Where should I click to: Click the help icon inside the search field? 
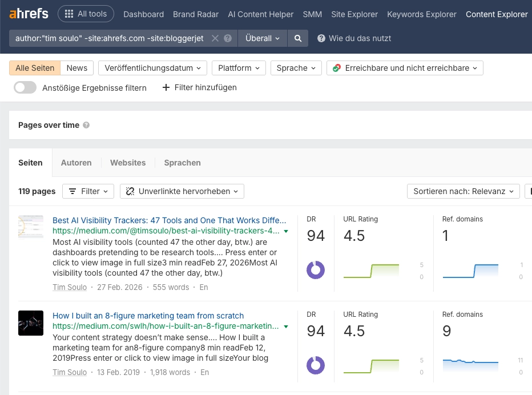228,38
